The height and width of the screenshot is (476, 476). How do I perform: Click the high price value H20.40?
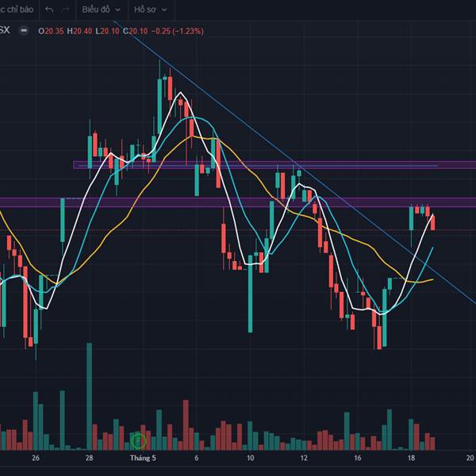pos(79,31)
